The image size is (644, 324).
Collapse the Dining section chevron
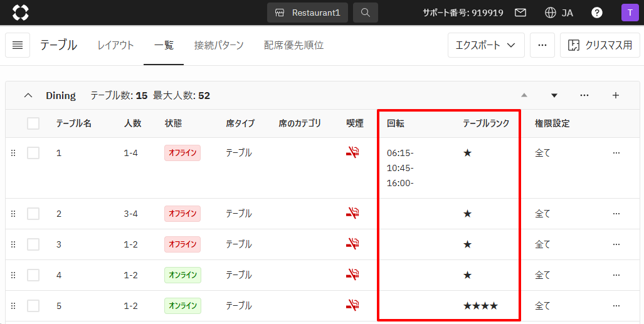tap(28, 95)
